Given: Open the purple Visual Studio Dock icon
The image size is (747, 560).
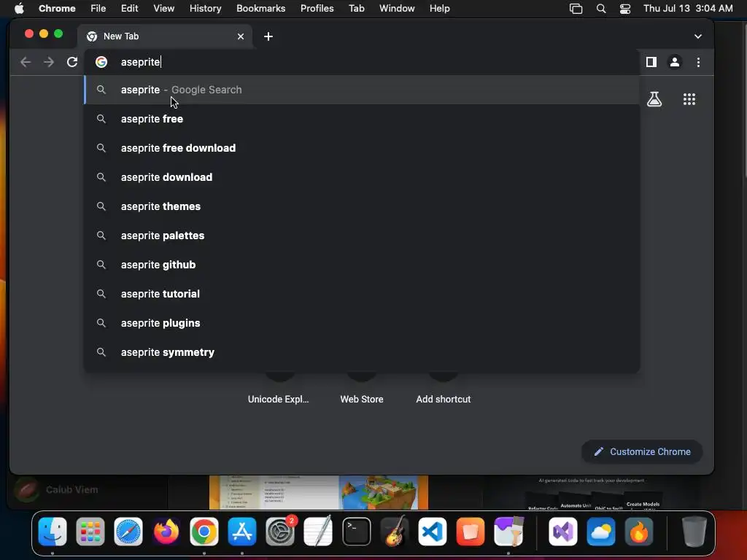Looking at the screenshot, I should tap(562, 532).
